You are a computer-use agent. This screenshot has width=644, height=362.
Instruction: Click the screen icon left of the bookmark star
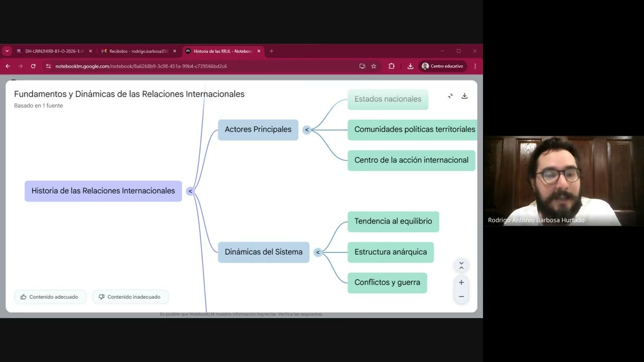tap(362, 66)
